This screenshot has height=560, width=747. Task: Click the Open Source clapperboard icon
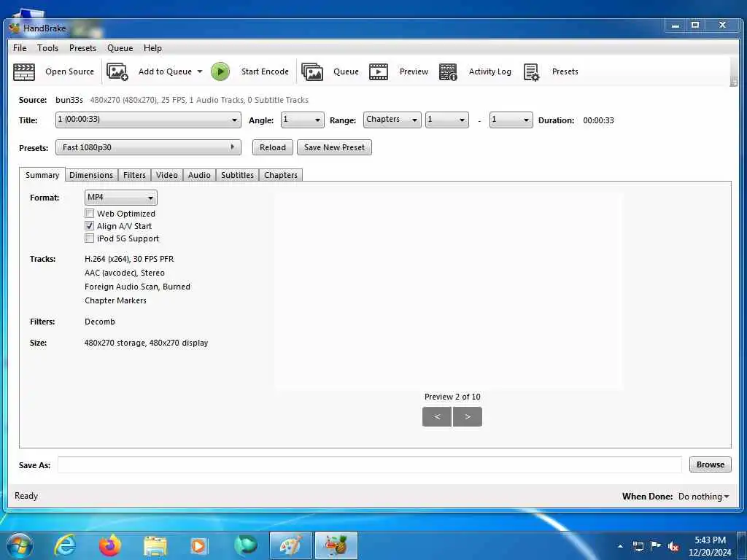click(24, 72)
